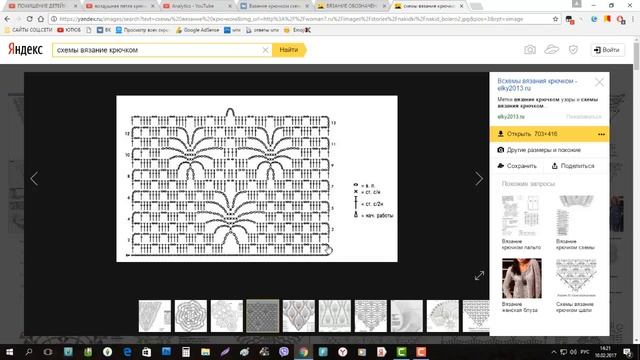The image size is (640, 360).
Task: Open the Вязание крючком схемы suggestion
Action: (576, 223)
